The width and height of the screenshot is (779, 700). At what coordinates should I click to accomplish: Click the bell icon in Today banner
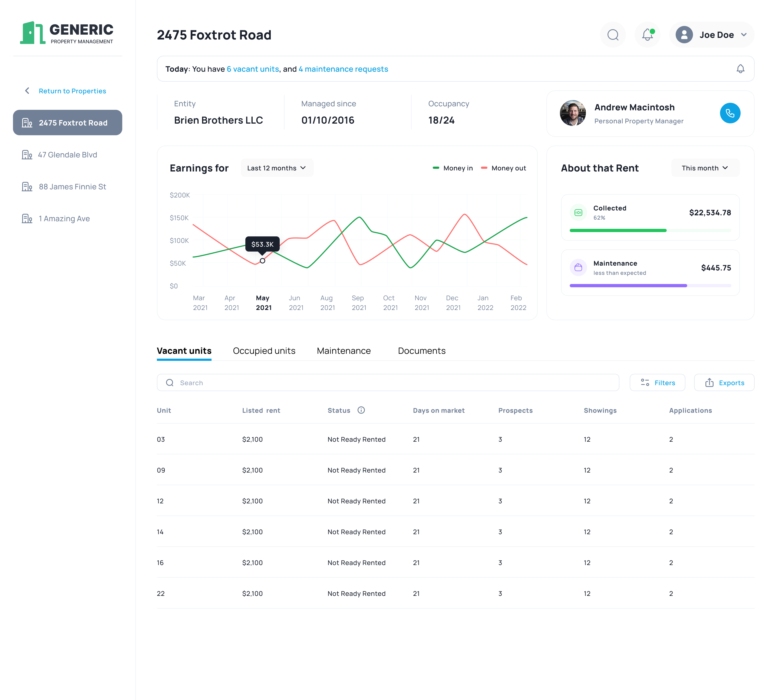(740, 69)
